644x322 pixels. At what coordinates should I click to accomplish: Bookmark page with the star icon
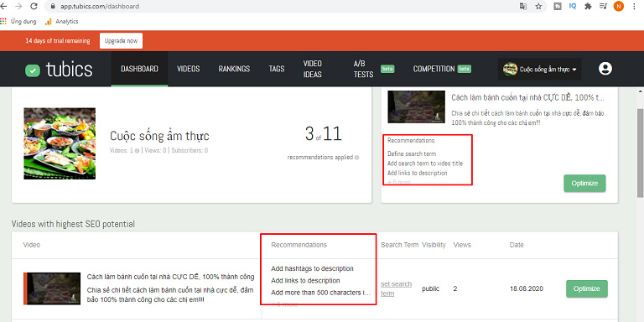[538, 6]
